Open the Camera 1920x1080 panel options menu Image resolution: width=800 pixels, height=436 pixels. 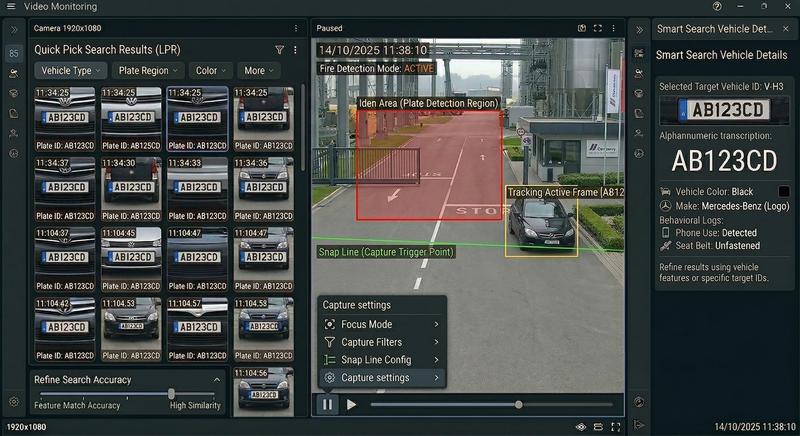(296, 29)
